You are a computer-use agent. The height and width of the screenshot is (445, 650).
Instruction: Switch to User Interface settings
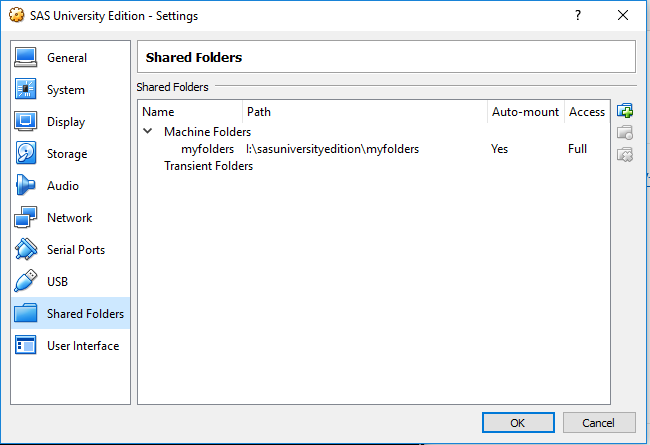[x=82, y=346]
